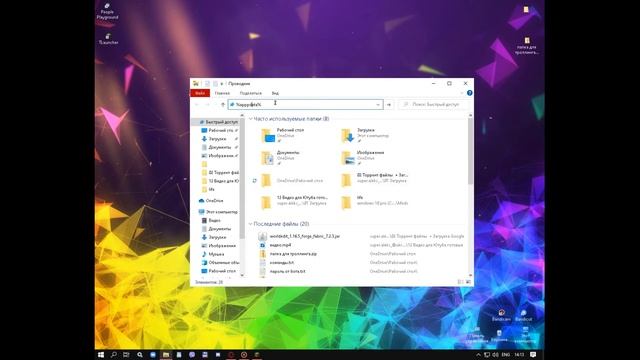Image resolution: width=640 pixels, height=360 pixels.
Task: Collapse the Frequently used folders section
Action: (x=251, y=119)
